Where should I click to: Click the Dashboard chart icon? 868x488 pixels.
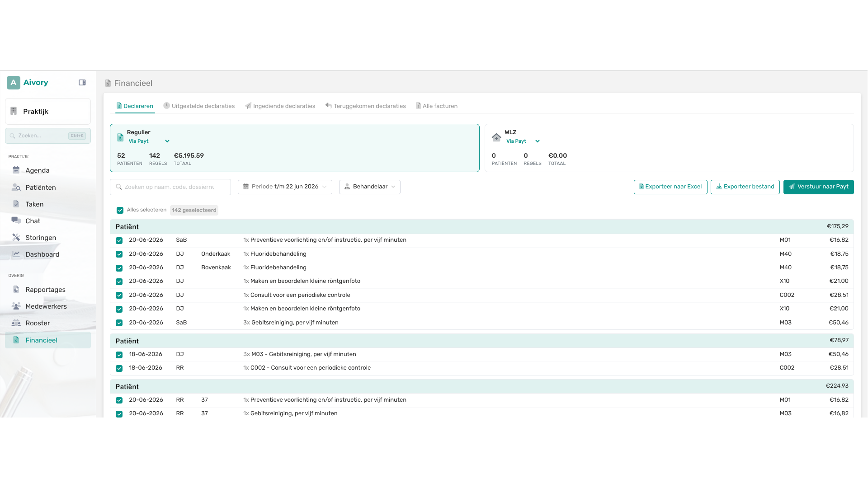pos(16,254)
